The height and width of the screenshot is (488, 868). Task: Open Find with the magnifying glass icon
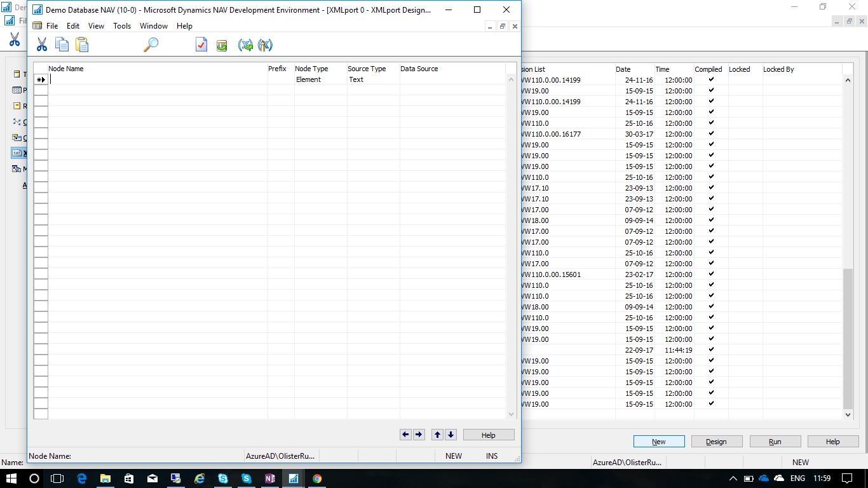point(151,44)
